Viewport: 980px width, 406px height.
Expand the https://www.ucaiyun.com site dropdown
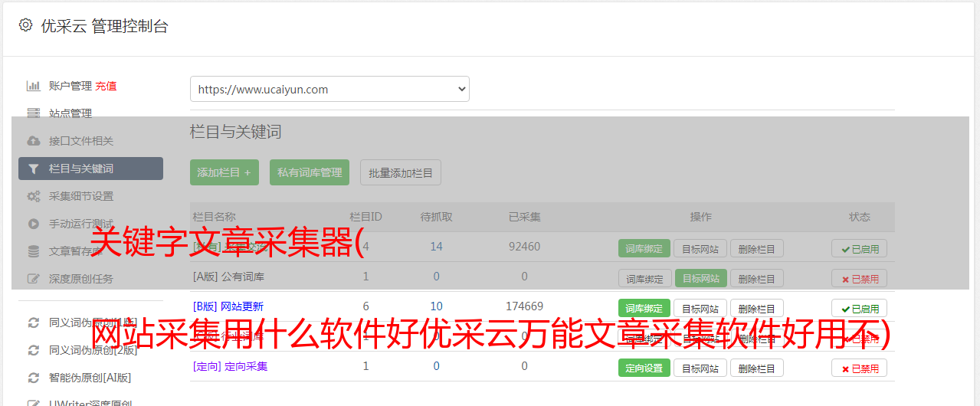click(x=329, y=89)
